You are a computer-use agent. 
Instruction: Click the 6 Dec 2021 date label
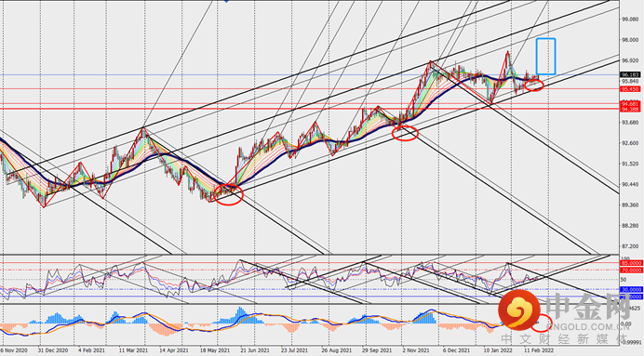(x=456, y=350)
